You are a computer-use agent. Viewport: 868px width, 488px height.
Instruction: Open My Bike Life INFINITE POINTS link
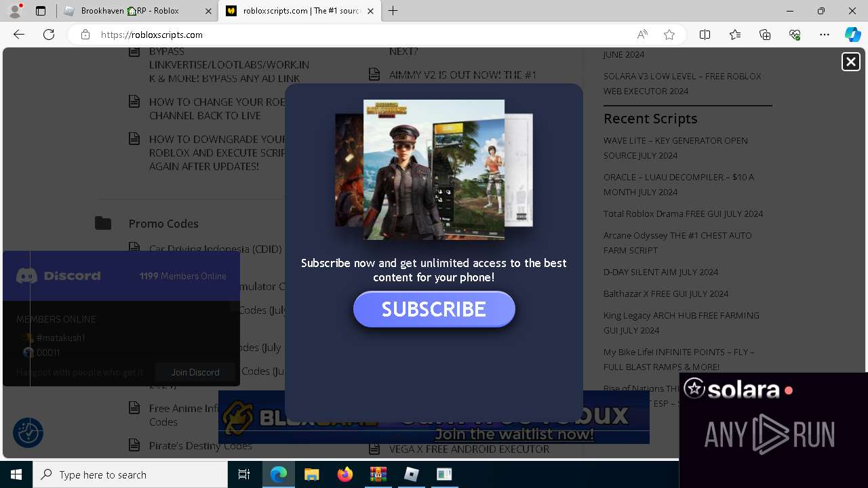[x=679, y=359]
